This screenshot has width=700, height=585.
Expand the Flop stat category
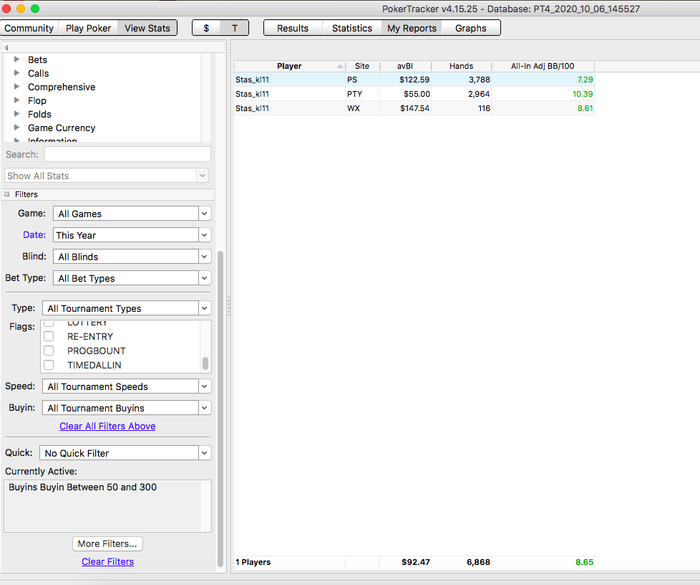17,100
